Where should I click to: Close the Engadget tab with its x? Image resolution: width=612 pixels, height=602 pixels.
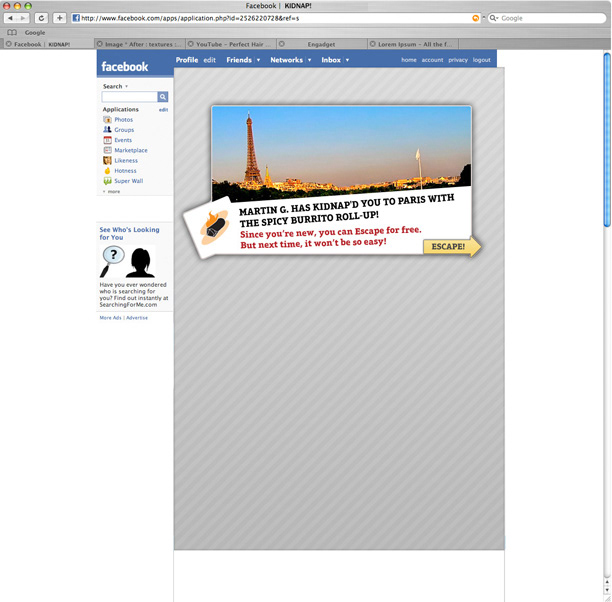(282, 44)
